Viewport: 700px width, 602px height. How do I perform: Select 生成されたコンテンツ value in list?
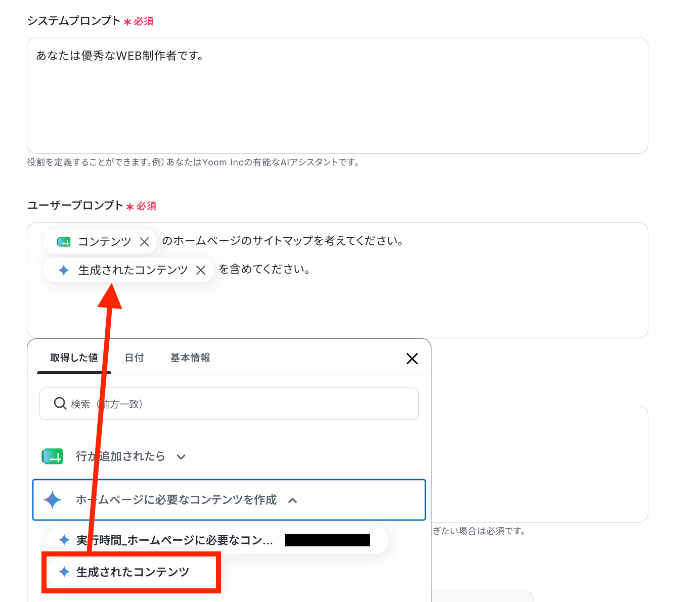click(132, 572)
